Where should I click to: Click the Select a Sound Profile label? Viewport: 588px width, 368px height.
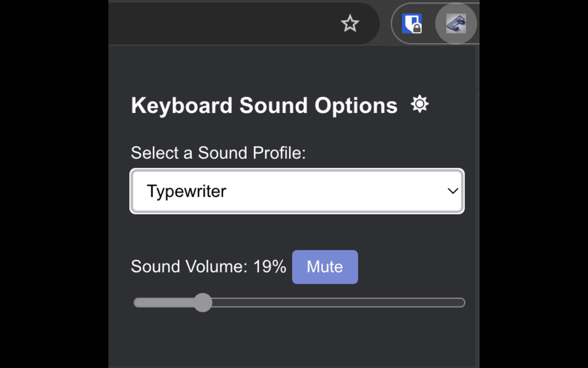(218, 153)
